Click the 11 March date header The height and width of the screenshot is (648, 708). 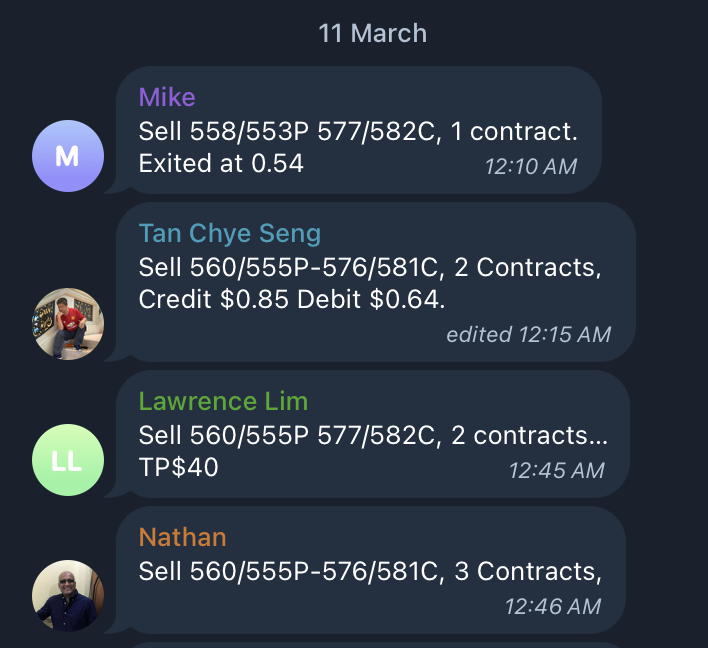[x=372, y=33]
